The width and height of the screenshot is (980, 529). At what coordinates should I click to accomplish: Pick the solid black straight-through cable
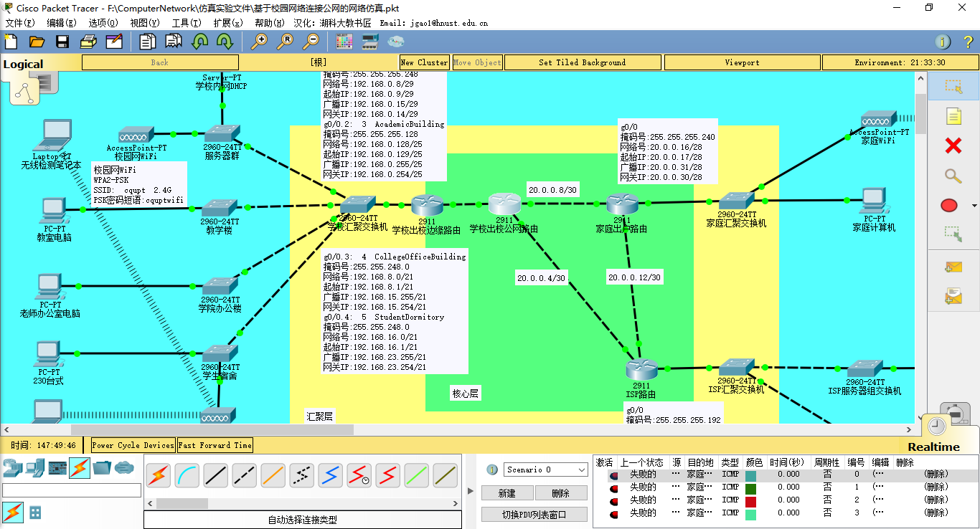[216, 475]
